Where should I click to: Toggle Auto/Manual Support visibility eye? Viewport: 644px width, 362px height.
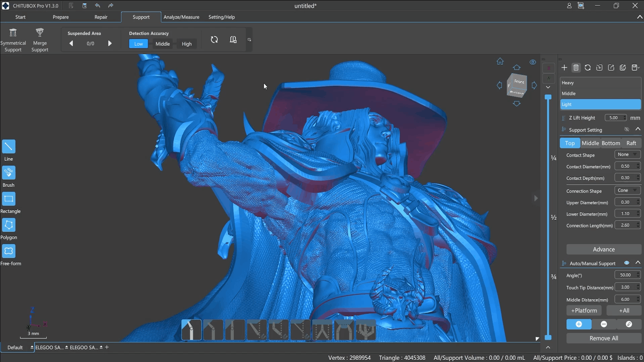click(x=627, y=263)
